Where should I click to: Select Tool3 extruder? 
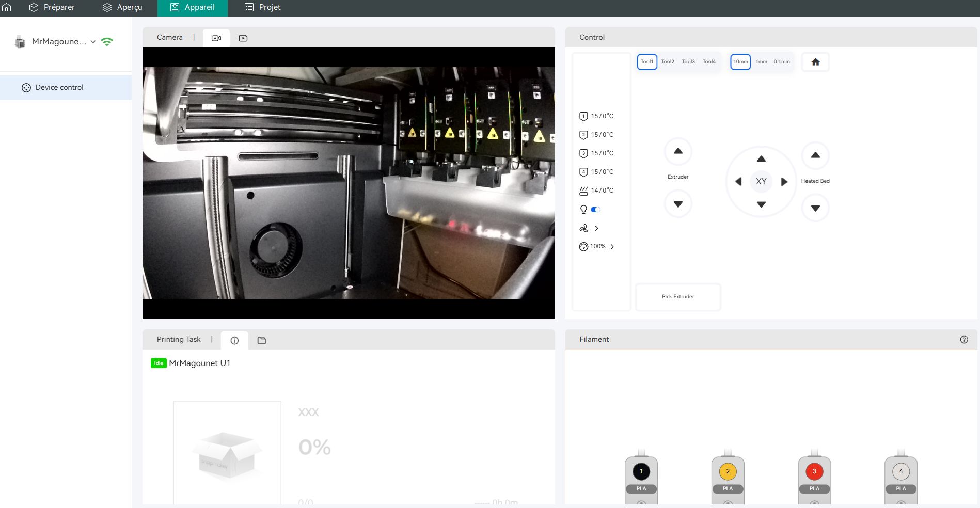688,62
